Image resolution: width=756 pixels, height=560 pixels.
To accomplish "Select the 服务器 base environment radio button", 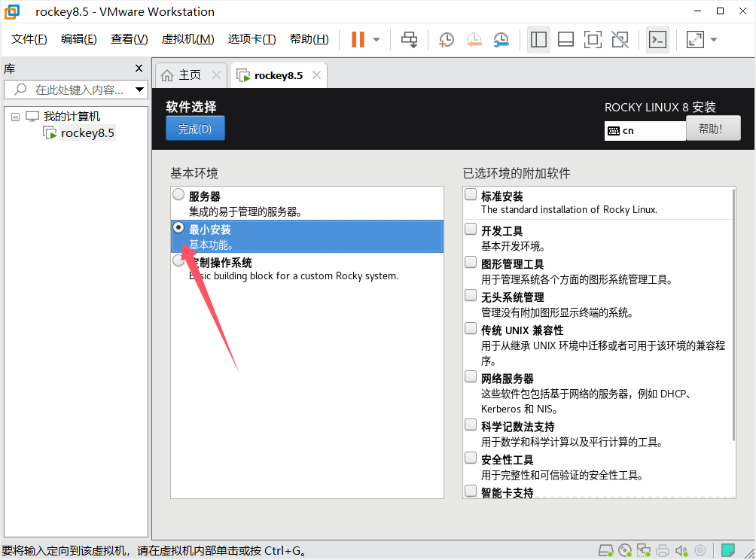I will [x=178, y=194].
